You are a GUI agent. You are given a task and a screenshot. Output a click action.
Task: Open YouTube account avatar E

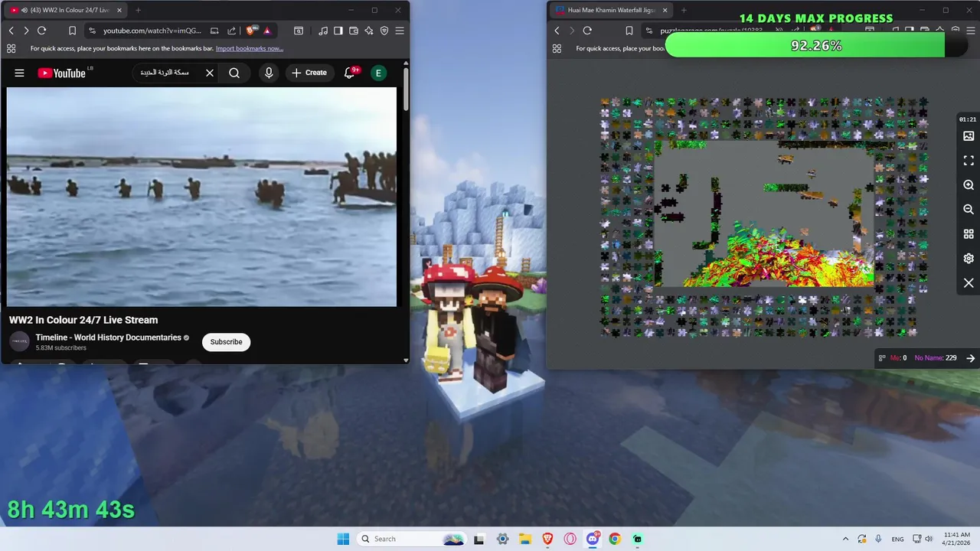(x=378, y=73)
